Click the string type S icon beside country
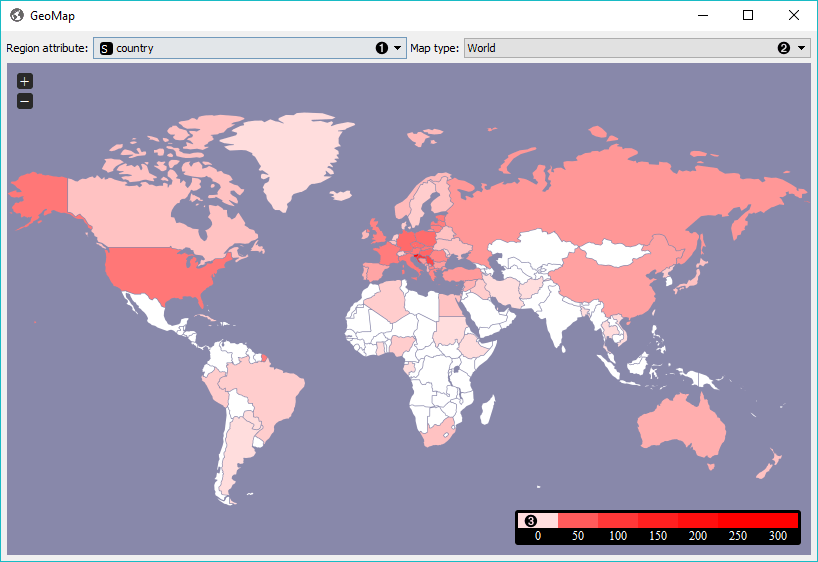The height and width of the screenshot is (562, 818). point(106,48)
